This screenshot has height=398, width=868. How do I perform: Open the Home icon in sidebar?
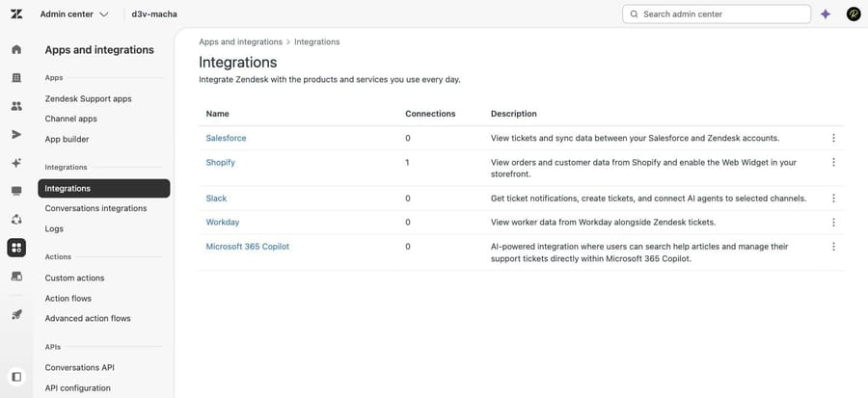click(x=16, y=49)
